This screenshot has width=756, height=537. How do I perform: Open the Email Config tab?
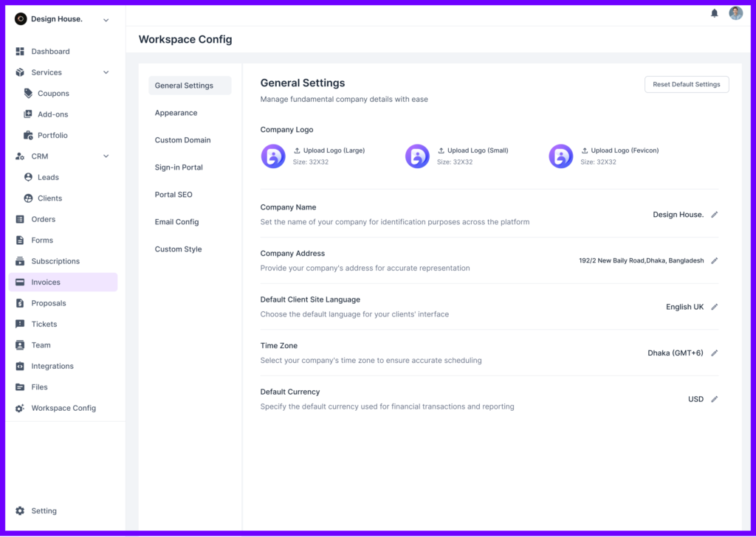pos(177,221)
